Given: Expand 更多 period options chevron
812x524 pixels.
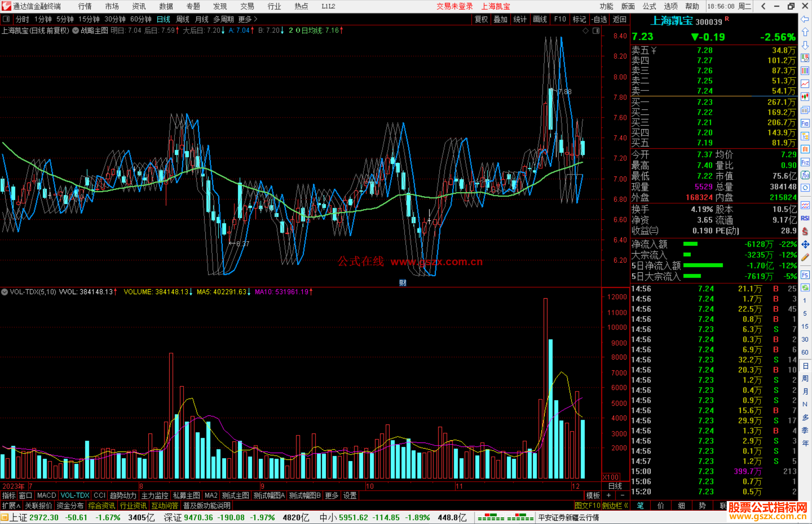Looking at the screenshot, I should pyautogui.click(x=256, y=19).
